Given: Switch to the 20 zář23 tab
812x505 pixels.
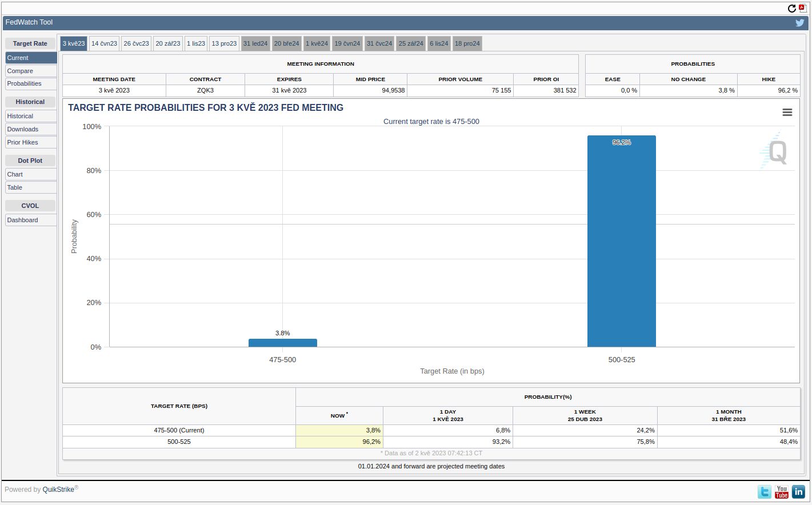Looking at the screenshot, I should pos(168,43).
